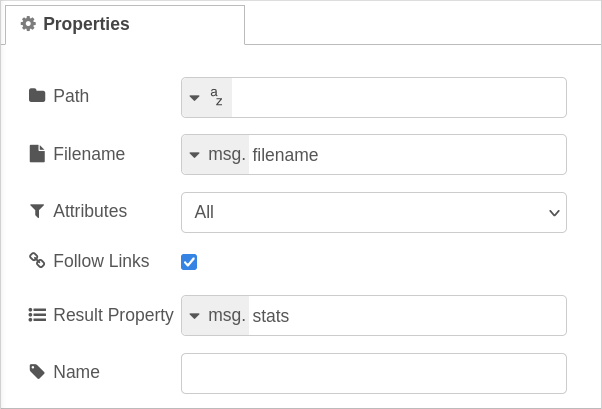Click the stats value in Result Property

tap(271, 316)
